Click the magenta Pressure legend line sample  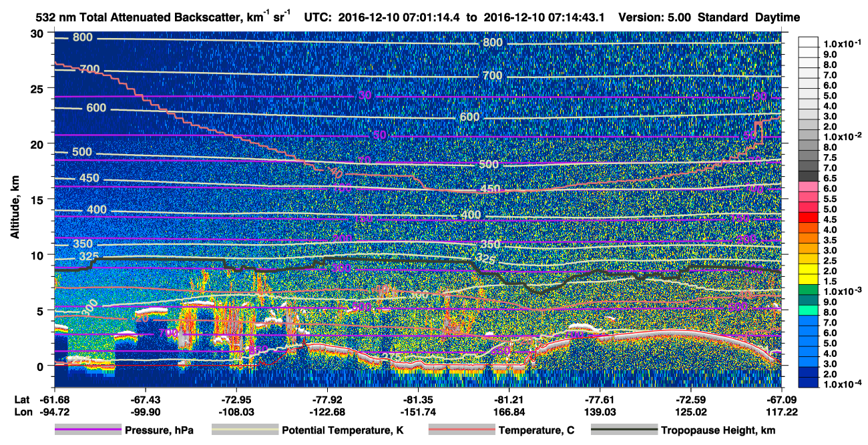pos(88,430)
